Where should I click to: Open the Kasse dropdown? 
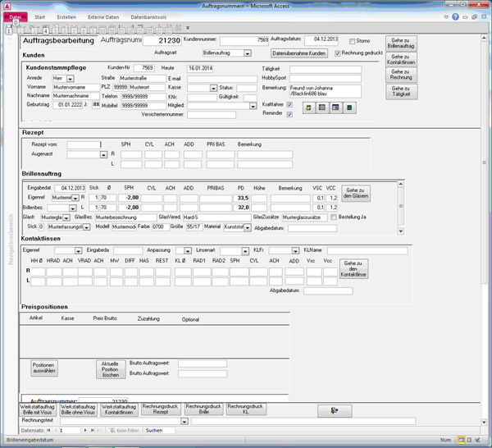click(213, 89)
